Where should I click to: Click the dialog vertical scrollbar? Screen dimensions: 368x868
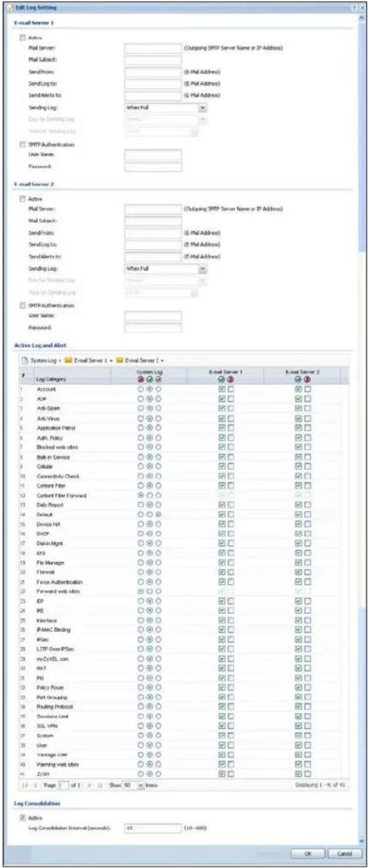[363, 430]
